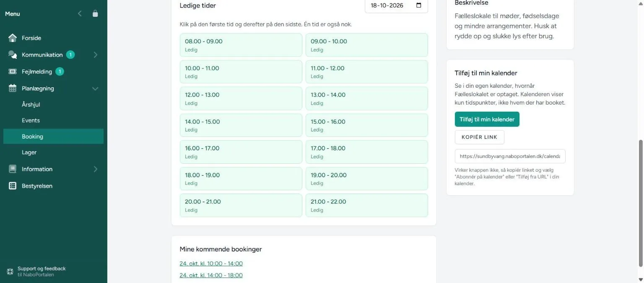Open the 24. okt. kl. 10:00 - 14:00 booking
The height and width of the screenshot is (283, 644).
(x=211, y=263)
